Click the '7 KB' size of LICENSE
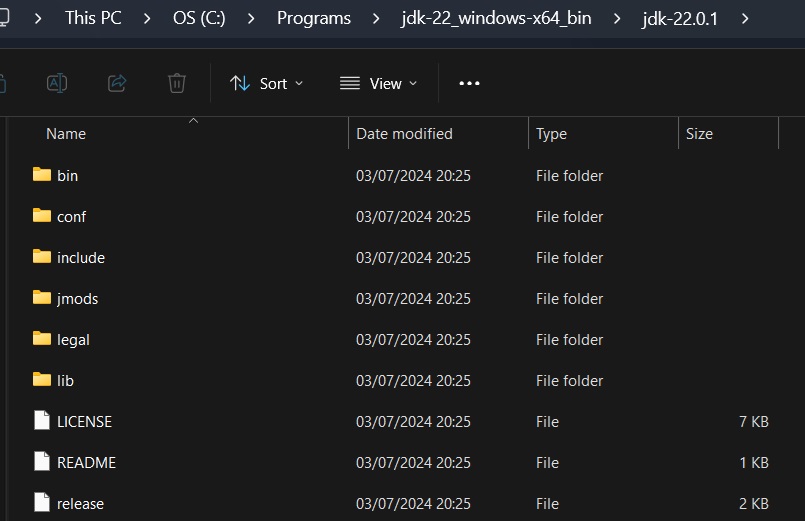This screenshot has width=805, height=521. coord(754,422)
